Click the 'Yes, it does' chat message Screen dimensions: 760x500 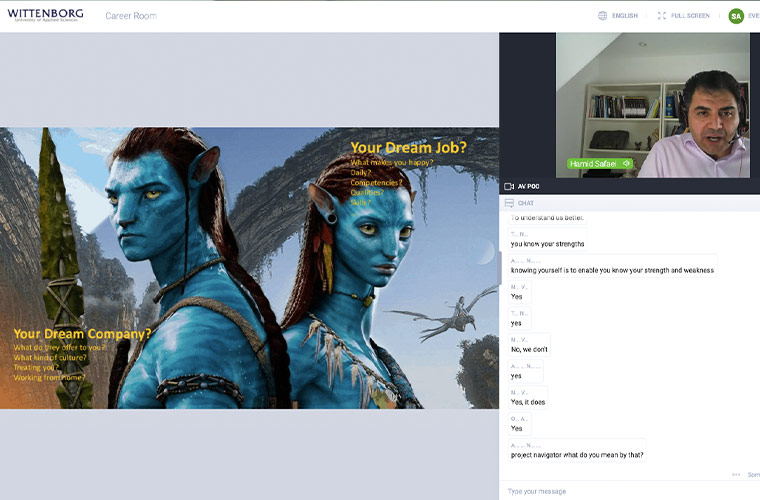click(x=528, y=398)
